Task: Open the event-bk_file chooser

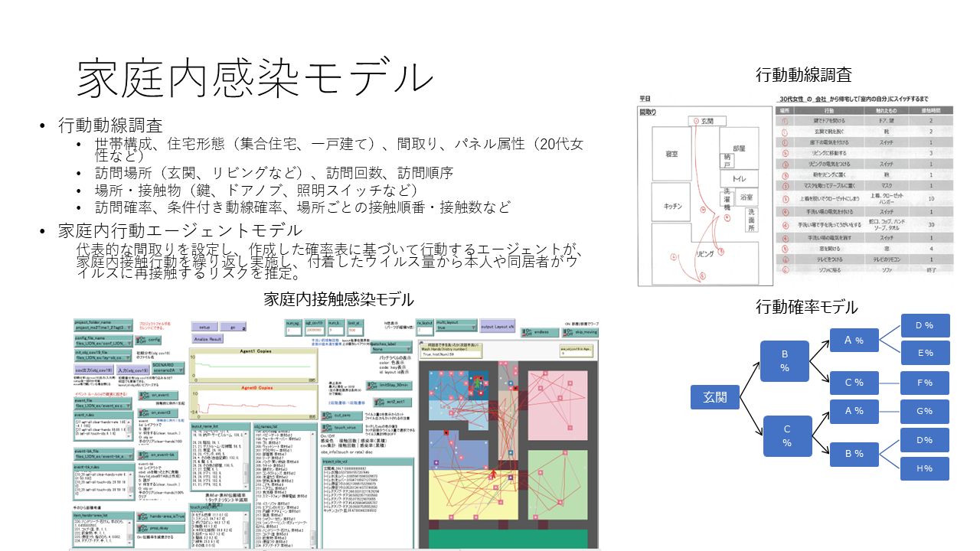Action: (x=103, y=454)
